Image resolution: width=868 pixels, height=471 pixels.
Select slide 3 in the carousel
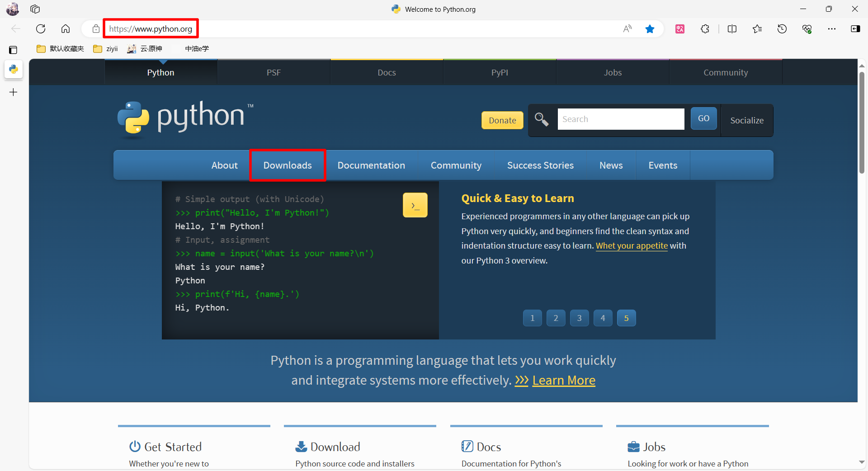coord(579,318)
